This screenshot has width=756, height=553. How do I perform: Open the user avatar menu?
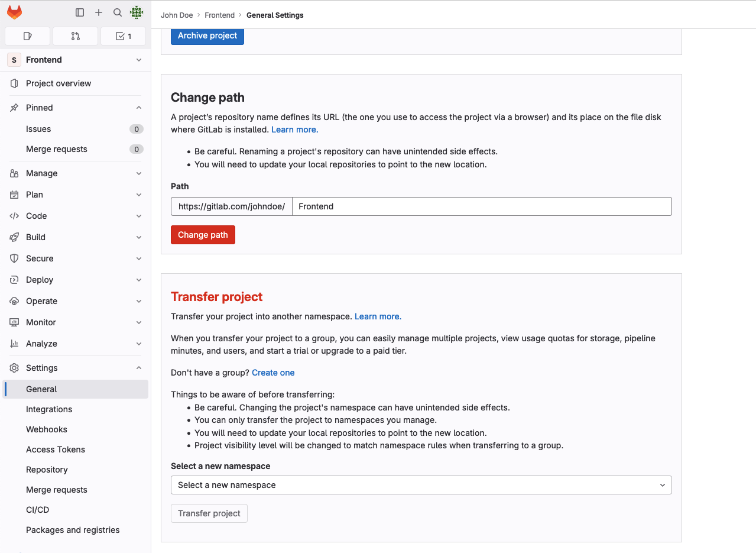pos(137,12)
